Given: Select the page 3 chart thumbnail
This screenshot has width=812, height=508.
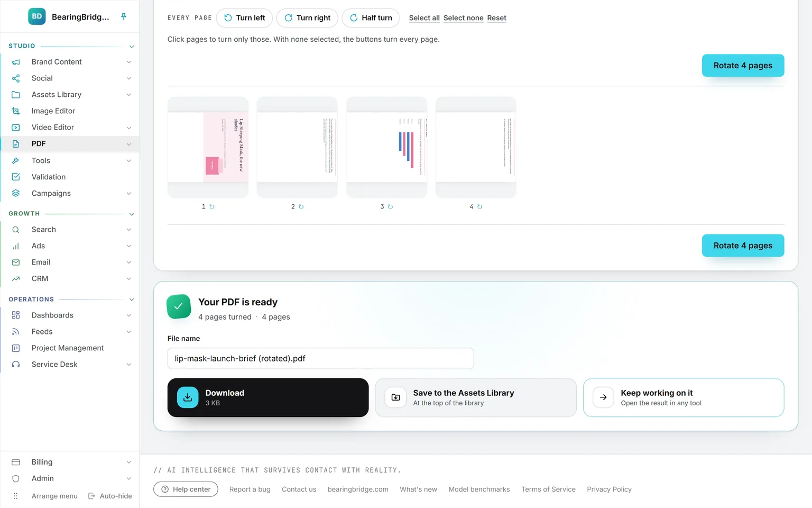Looking at the screenshot, I should point(386,147).
